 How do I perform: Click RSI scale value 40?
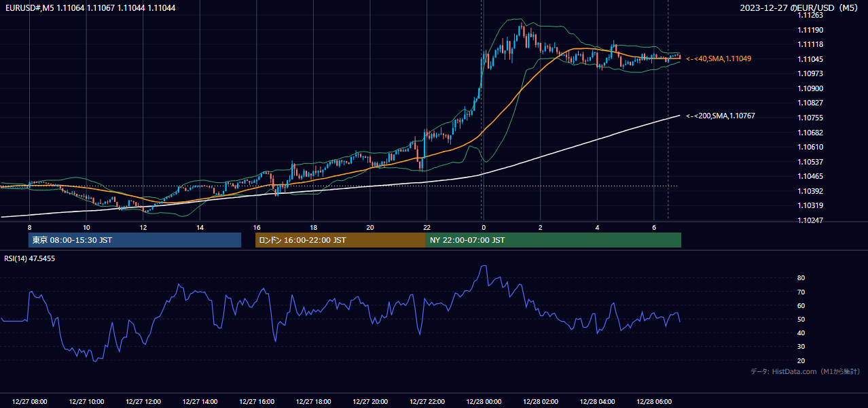(x=801, y=333)
